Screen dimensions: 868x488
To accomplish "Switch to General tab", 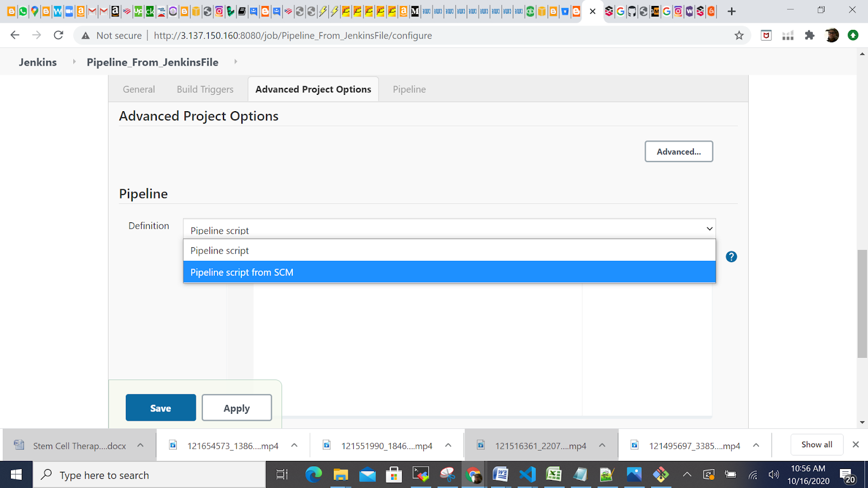I will point(139,89).
